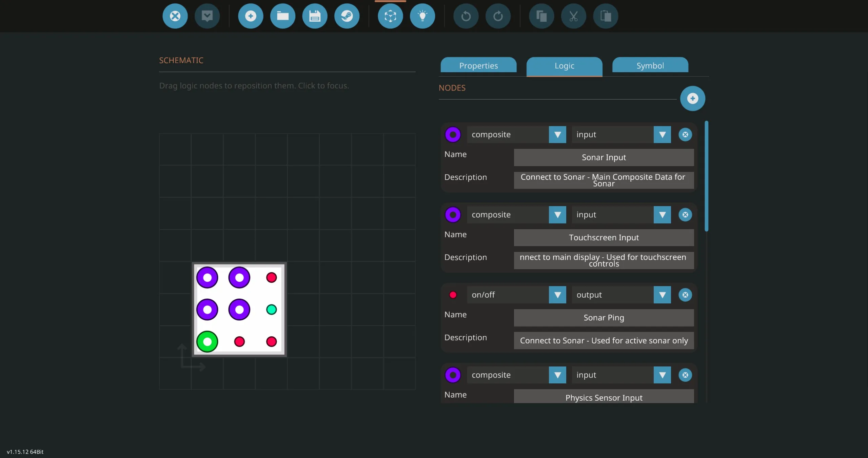Switch to the Properties tab

coord(478,65)
